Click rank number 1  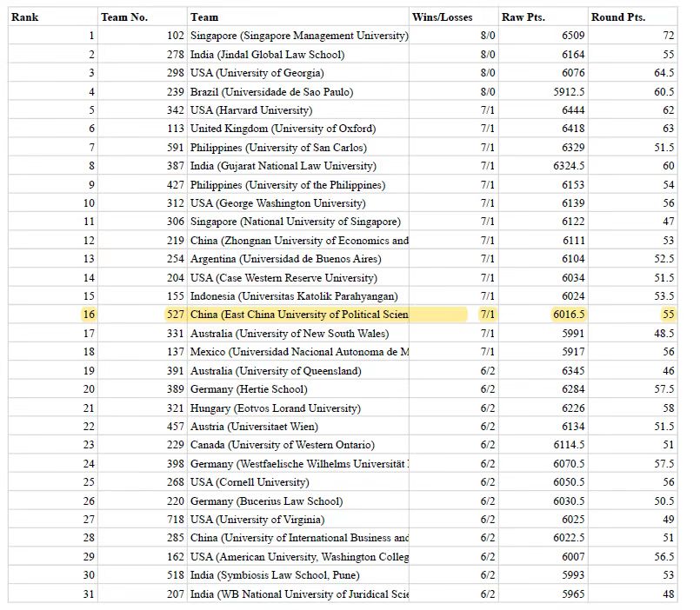pos(91,36)
